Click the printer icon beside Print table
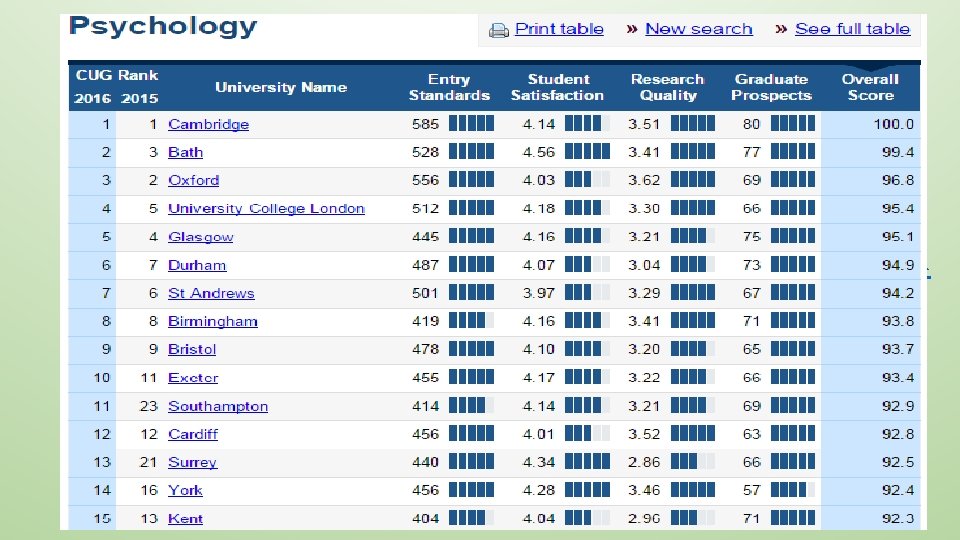The height and width of the screenshot is (540, 960). point(499,30)
